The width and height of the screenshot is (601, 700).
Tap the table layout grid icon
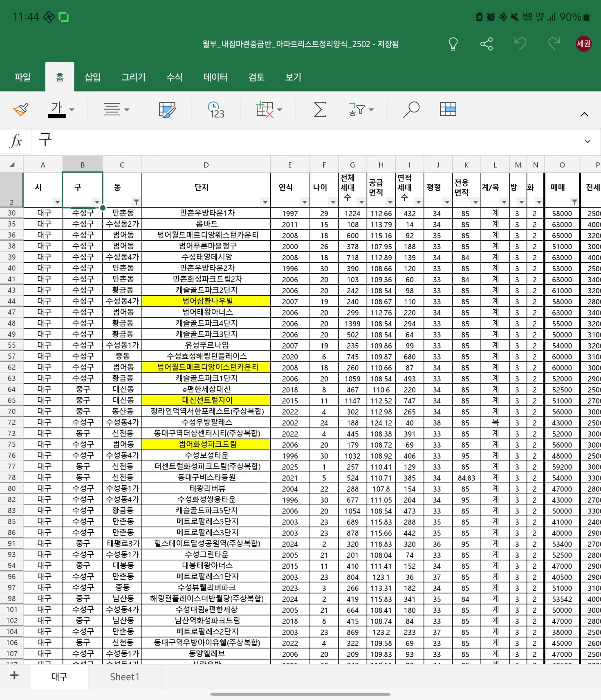pyautogui.click(x=448, y=110)
